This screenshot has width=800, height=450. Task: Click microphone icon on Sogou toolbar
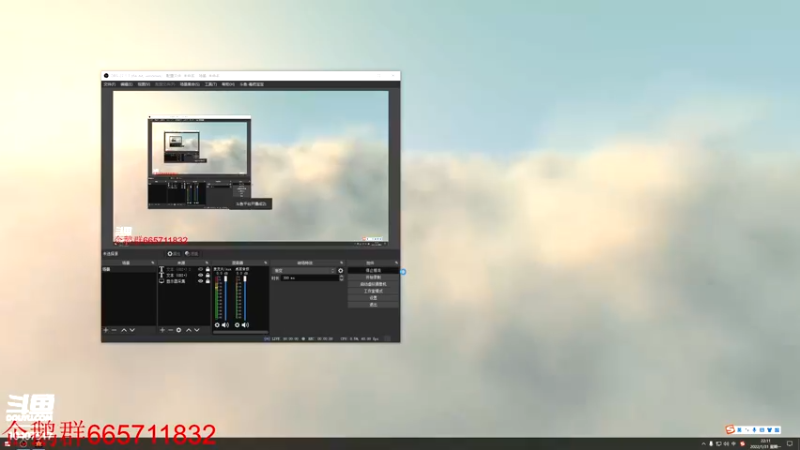(x=754, y=430)
